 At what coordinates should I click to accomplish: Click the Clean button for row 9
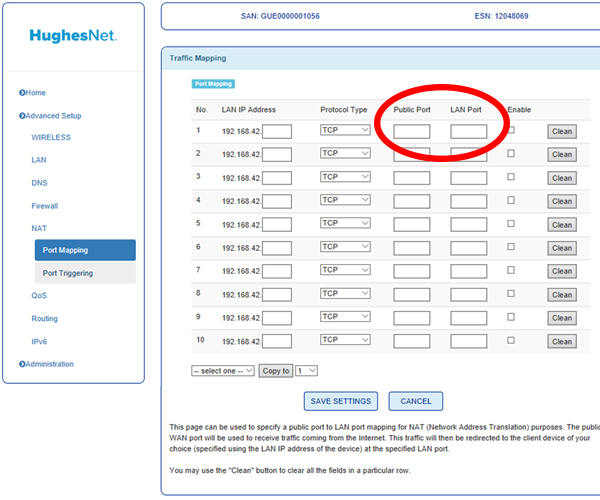562,318
